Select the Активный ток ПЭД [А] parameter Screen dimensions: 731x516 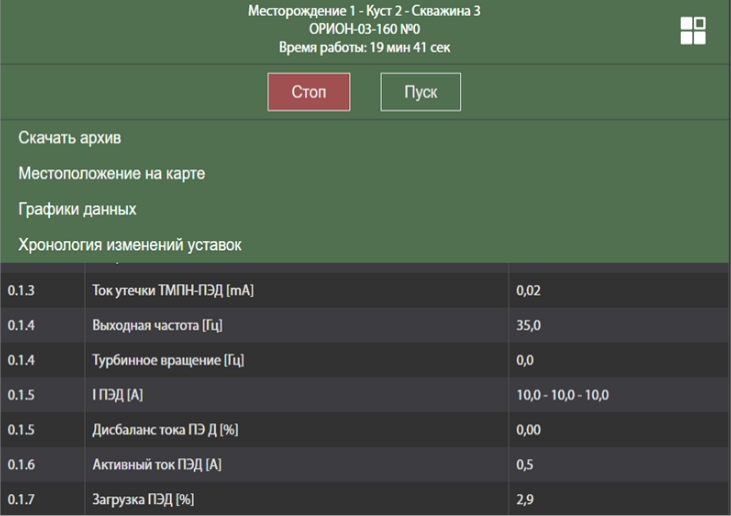156,465
